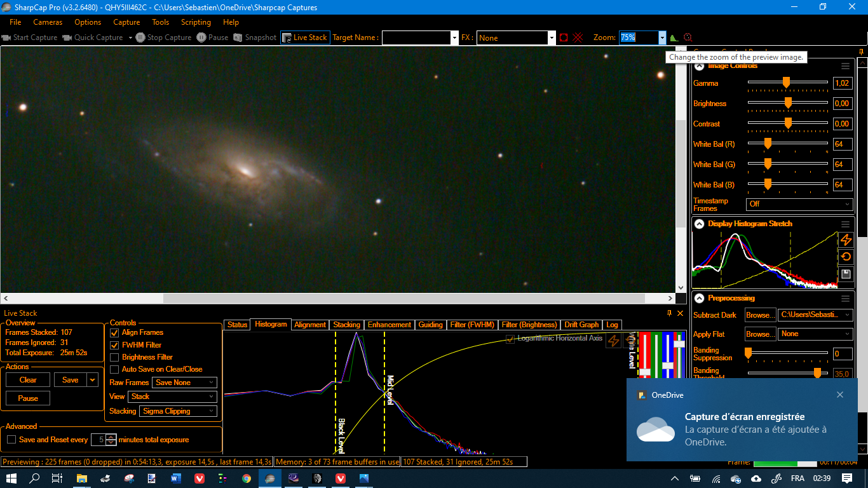Open the Zoom percentage dropdown
868x488 pixels.
pos(662,37)
